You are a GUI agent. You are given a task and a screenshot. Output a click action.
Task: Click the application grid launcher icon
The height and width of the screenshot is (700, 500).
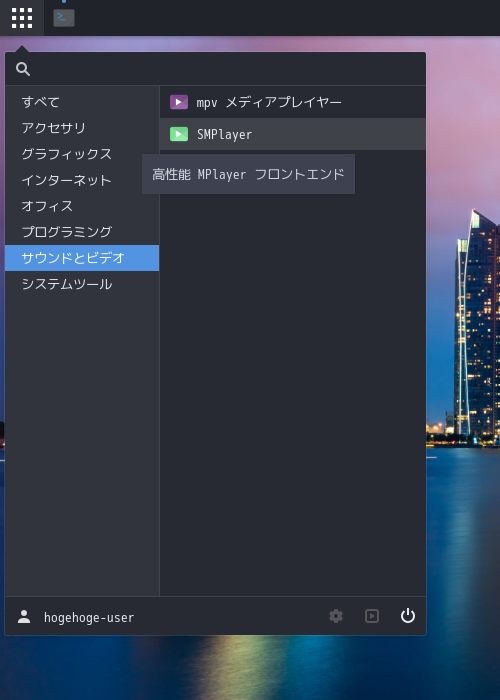pos(22,18)
